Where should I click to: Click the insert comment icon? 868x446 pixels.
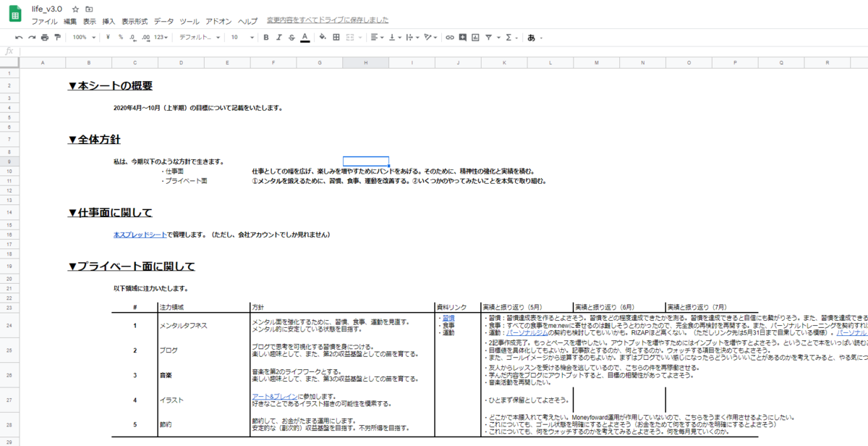tap(463, 37)
